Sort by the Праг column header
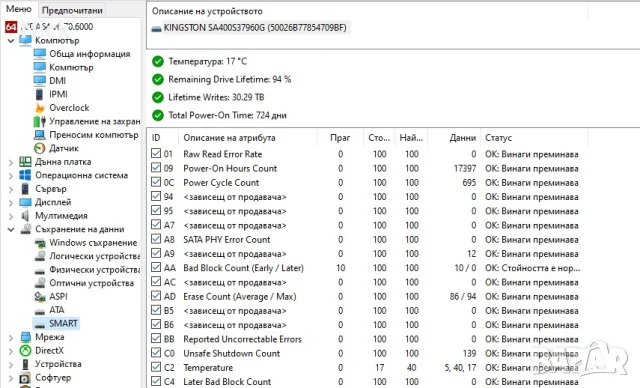Viewport: 640px width, 388px height. pos(340,137)
